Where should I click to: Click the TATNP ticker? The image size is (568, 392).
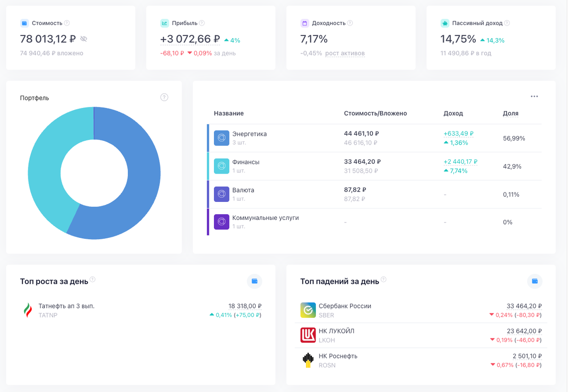pos(48,315)
